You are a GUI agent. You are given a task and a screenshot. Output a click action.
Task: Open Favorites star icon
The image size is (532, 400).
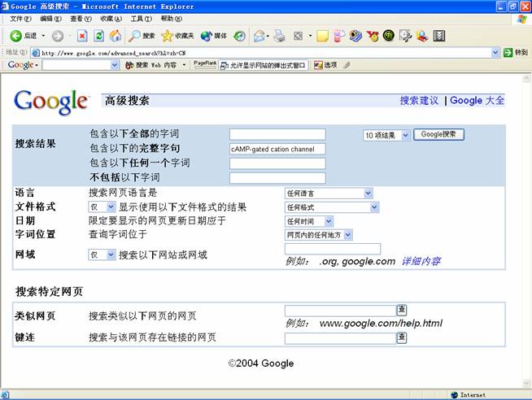coord(167,36)
